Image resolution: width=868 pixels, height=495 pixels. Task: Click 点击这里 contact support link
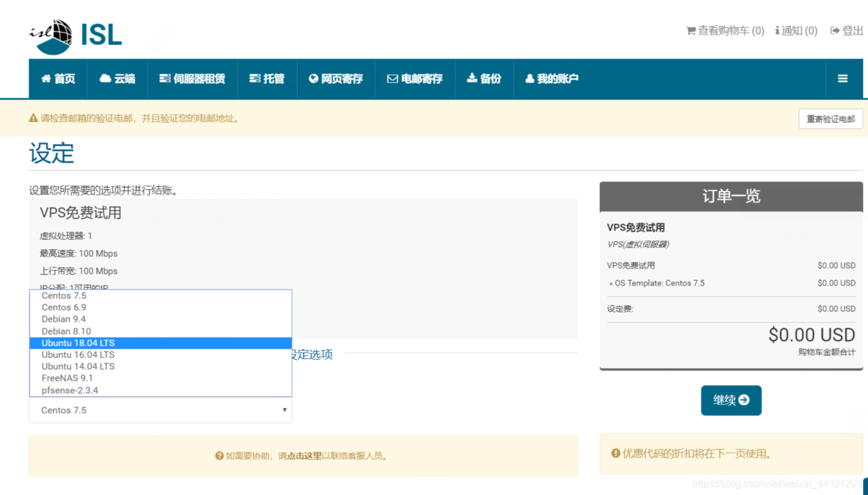click(x=304, y=456)
